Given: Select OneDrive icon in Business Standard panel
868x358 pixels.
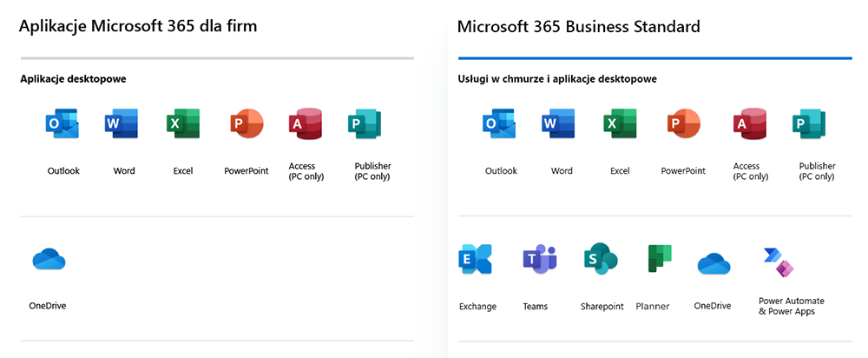Looking at the screenshot, I should 713,264.
